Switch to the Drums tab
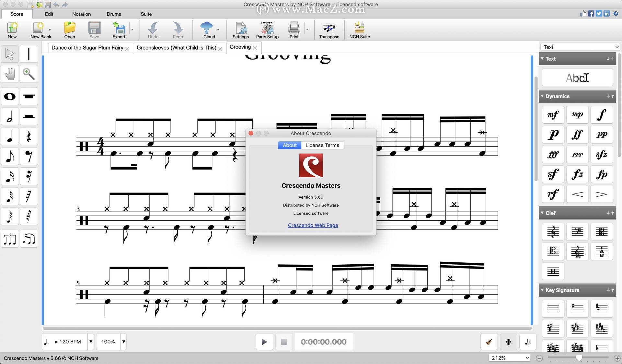Image resolution: width=622 pixels, height=364 pixels. tap(114, 14)
